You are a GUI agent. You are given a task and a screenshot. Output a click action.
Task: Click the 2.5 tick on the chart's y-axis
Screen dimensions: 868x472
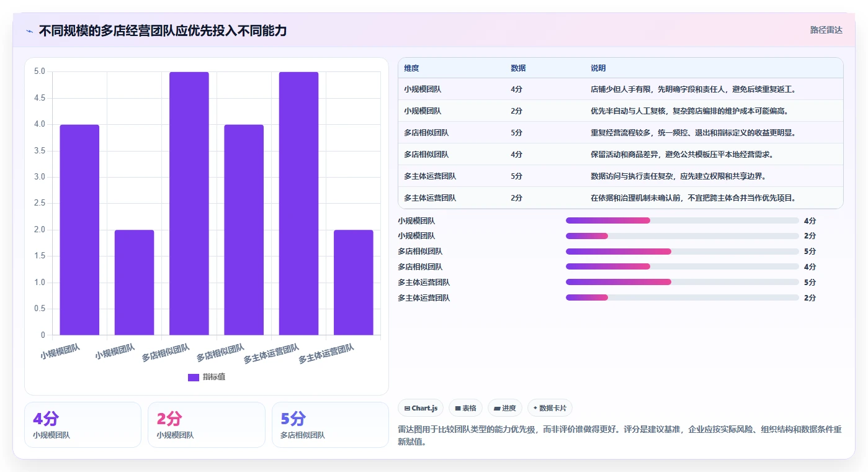coord(40,204)
